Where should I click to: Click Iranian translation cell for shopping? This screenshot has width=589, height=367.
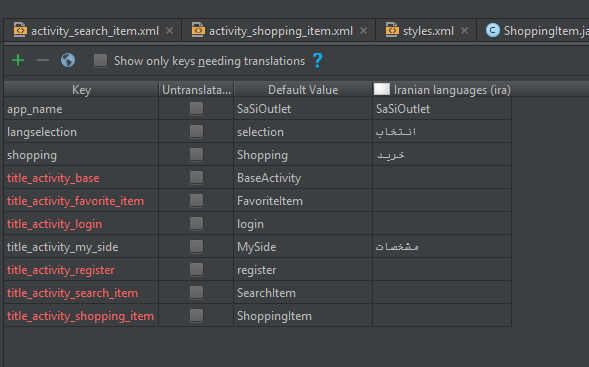442,155
